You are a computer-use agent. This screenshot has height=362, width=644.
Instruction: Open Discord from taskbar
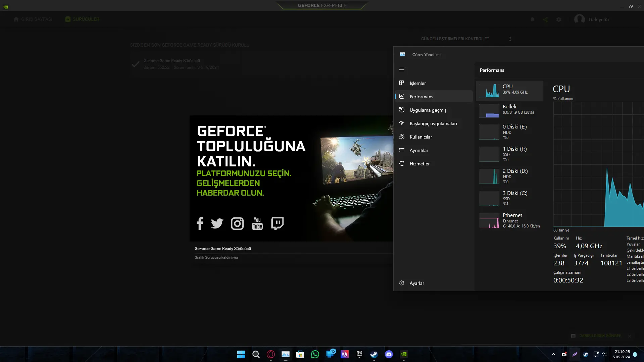[389, 354]
